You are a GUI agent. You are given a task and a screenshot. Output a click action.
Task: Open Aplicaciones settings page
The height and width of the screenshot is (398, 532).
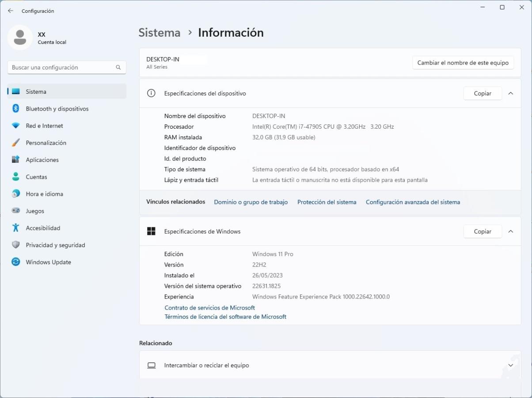pos(42,160)
